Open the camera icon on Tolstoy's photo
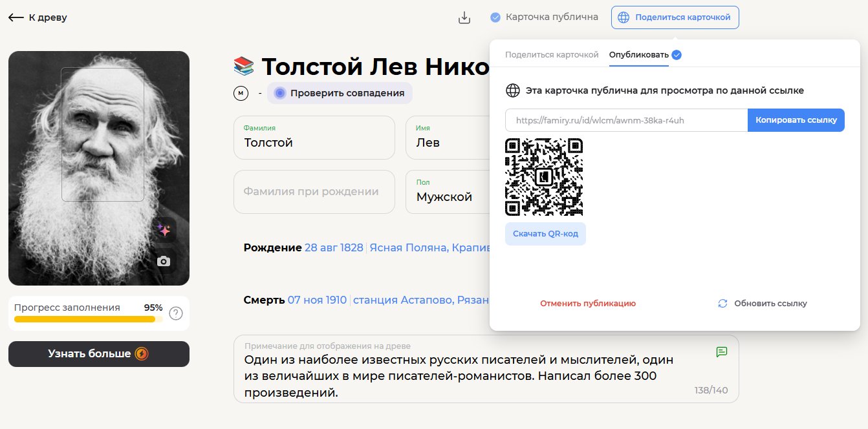The width and height of the screenshot is (868, 429). pos(164,261)
